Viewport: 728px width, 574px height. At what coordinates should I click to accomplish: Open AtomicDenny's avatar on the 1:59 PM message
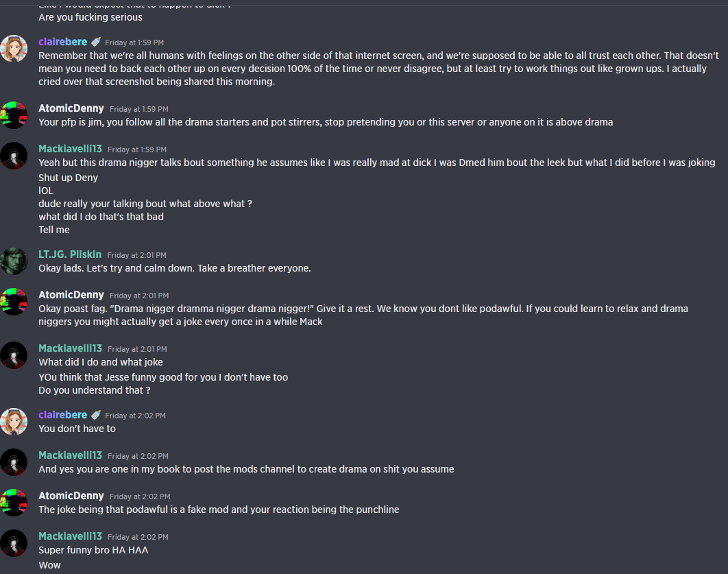coord(14,115)
